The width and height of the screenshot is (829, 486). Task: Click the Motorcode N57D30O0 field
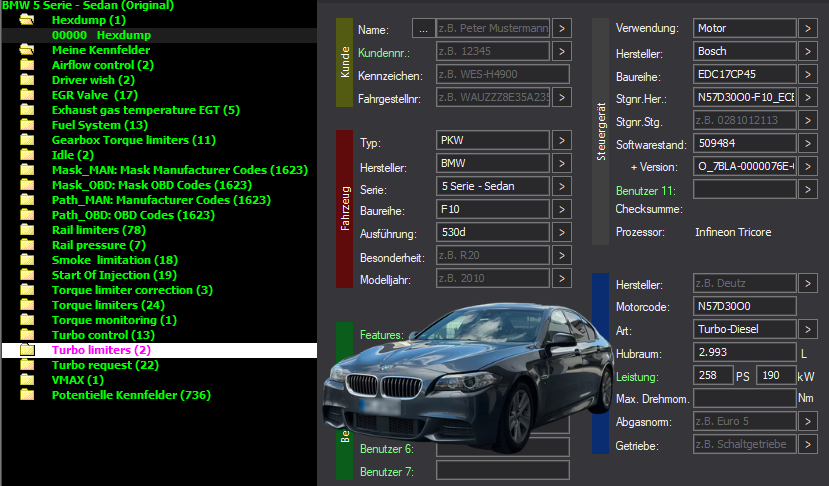tap(744, 306)
